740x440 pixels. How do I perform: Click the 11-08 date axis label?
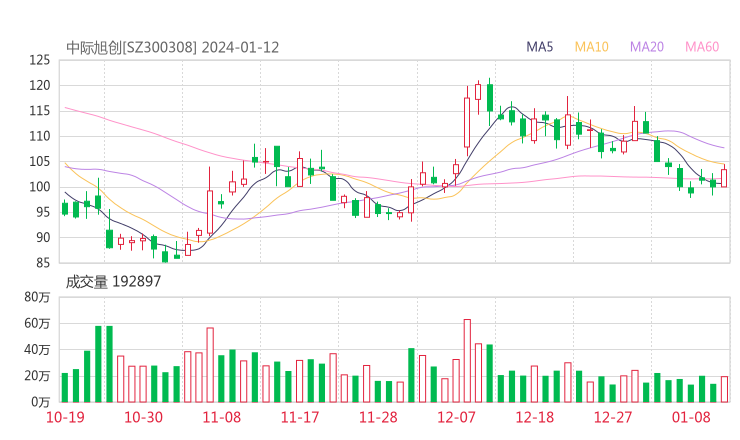click(x=221, y=417)
